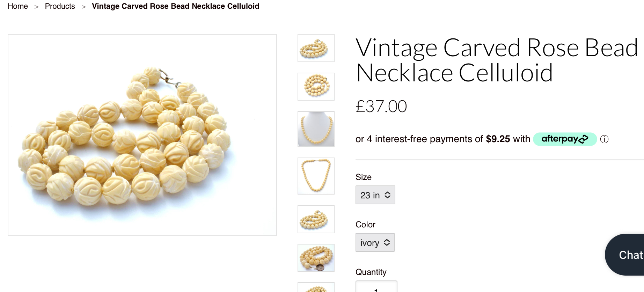The image size is (644, 292).
Task: Select the first gallery thumbnail of coiled beads
Action: (x=316, y=48)
